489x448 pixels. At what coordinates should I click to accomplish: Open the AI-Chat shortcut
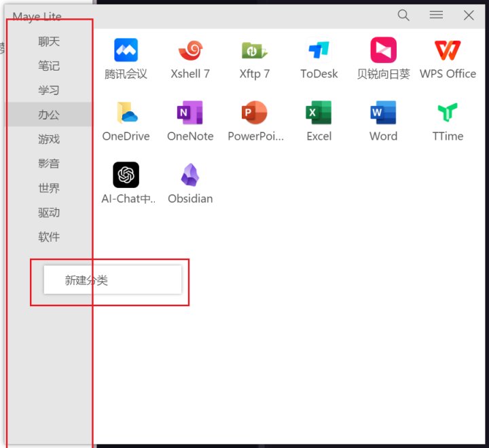coord(126,175)
